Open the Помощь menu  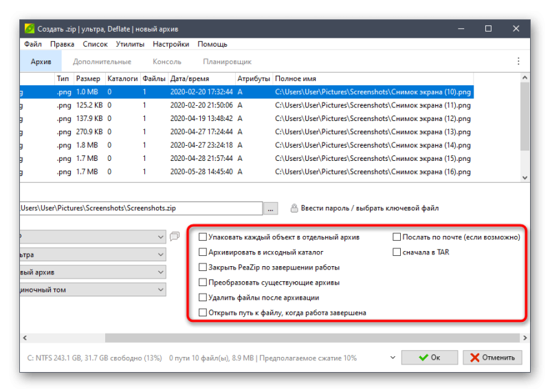[212, 44]
